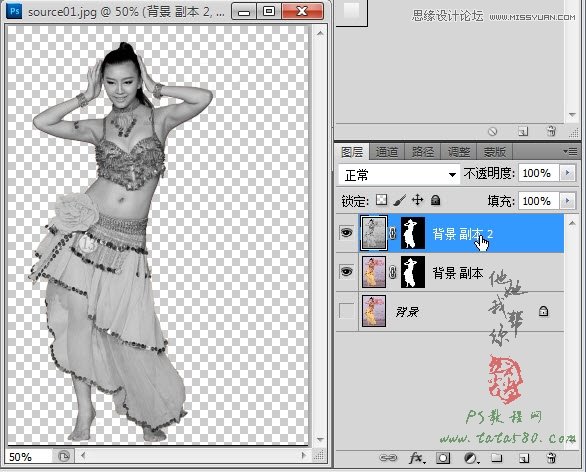Click the link layers icon at panel bottom

pyautogui.click(x=388, y=458)
